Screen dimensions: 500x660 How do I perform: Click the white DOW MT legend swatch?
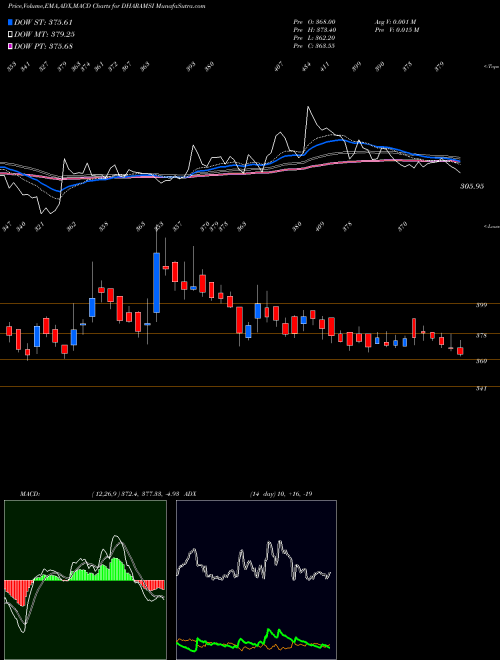click(x=10, y=35)
